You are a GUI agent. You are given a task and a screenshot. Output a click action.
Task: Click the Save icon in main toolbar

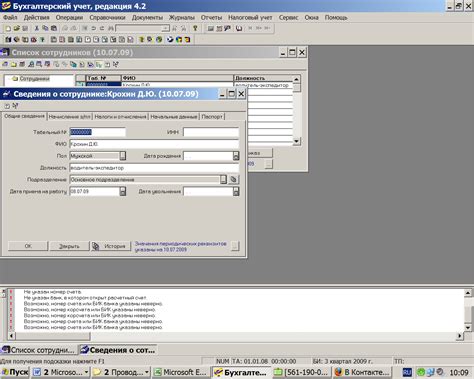coord(25,29)
